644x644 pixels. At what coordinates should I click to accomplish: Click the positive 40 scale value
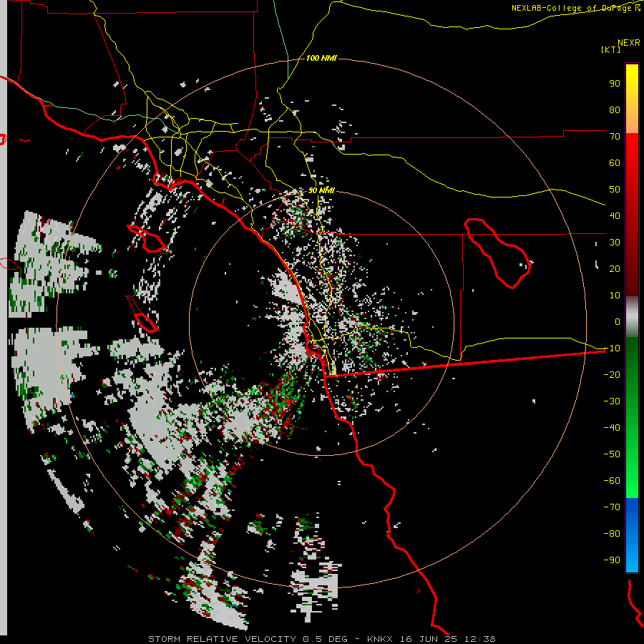(x=615, y=215)
